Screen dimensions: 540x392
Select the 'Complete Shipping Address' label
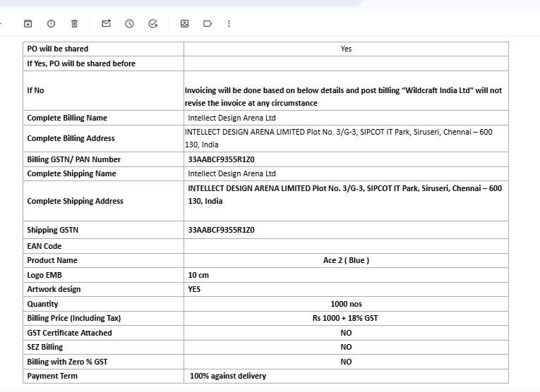(x=75, y=201)
